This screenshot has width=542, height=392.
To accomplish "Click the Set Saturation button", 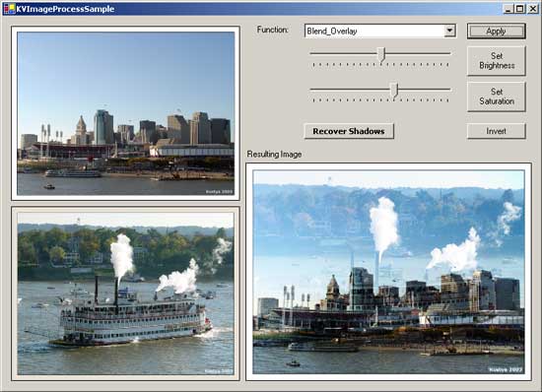I will point(496,97).
